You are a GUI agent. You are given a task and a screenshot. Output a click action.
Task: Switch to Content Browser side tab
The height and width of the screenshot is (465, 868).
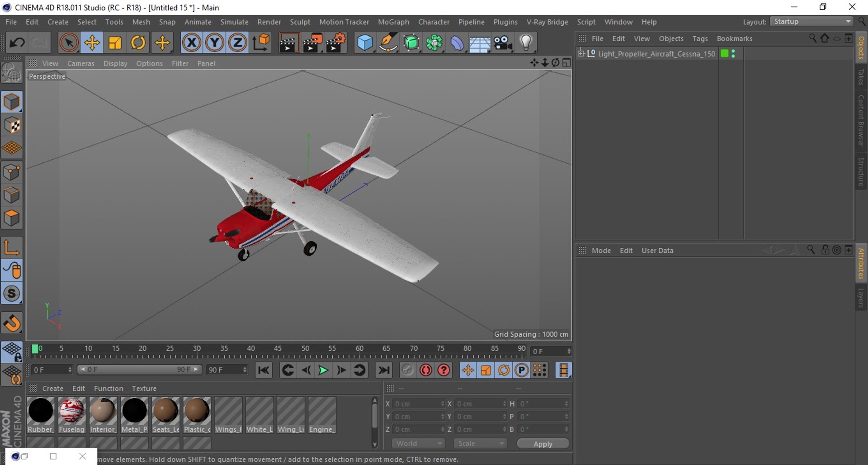coord(861,120)
